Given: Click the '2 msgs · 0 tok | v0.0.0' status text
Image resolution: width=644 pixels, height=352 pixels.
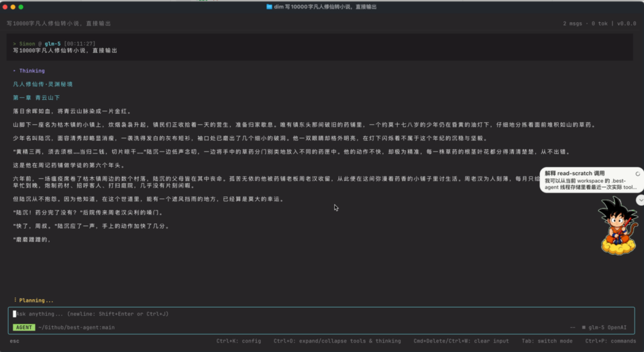Looking at the screenshot, I should pyautogui.click(x=599, y=23).
